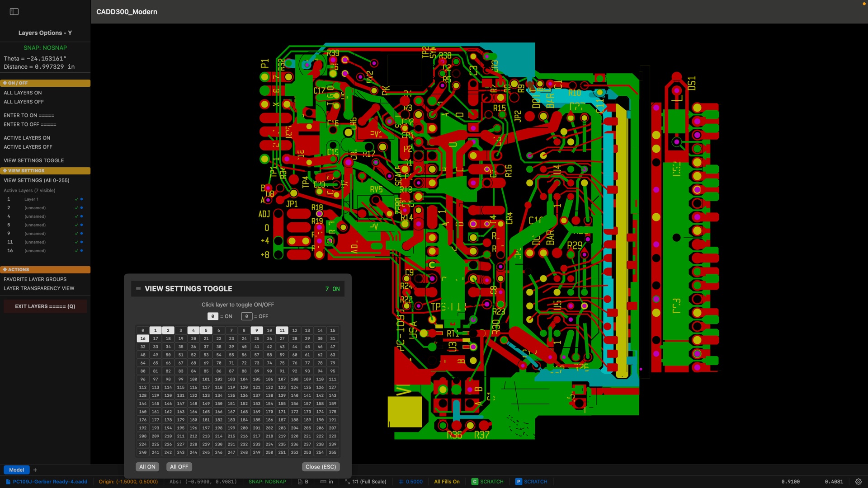This screenshot has height=488, width=868.
Task: Click the scale arrows icon near 1:1
Action: click(347, 482)
